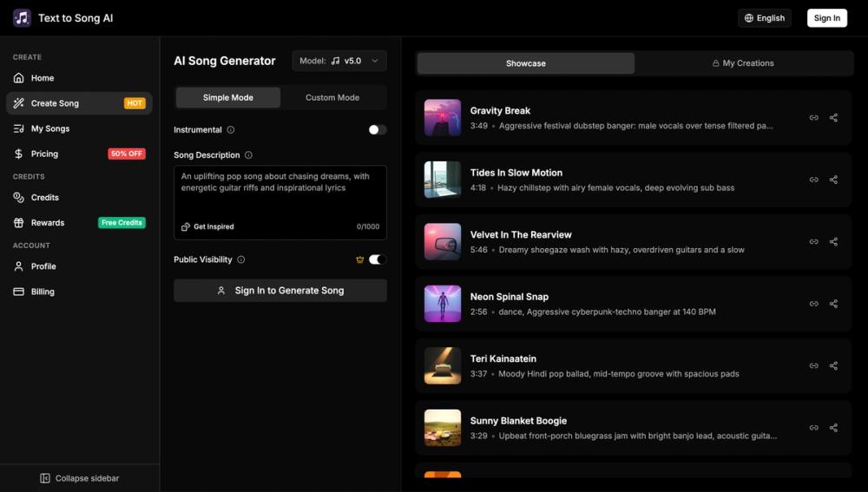This screenshot has height=492, width=868.
Task: Switch to Simple Mode tab
Action: click(228, 97)
